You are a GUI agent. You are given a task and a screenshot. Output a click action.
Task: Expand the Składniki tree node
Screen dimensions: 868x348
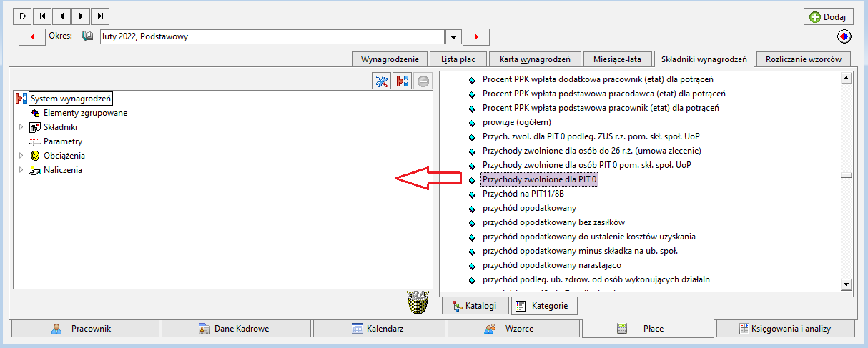pos(21,127)
